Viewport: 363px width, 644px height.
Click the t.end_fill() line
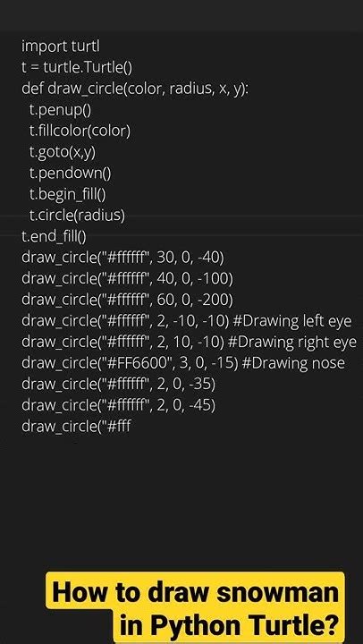(x=54, y=236)
